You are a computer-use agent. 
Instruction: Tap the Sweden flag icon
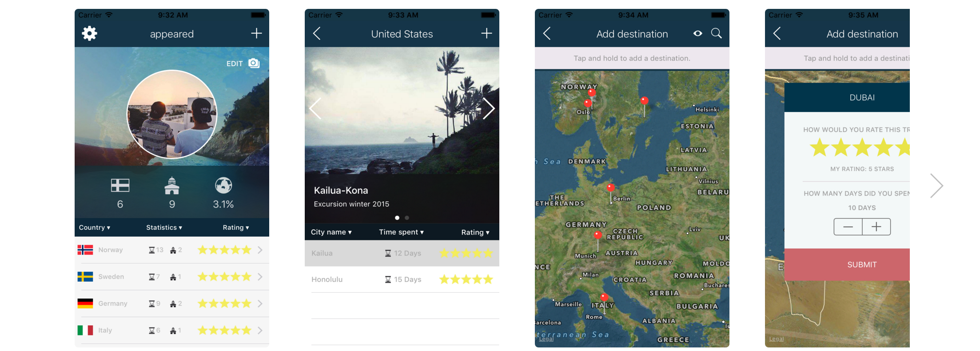pos(85,276)
